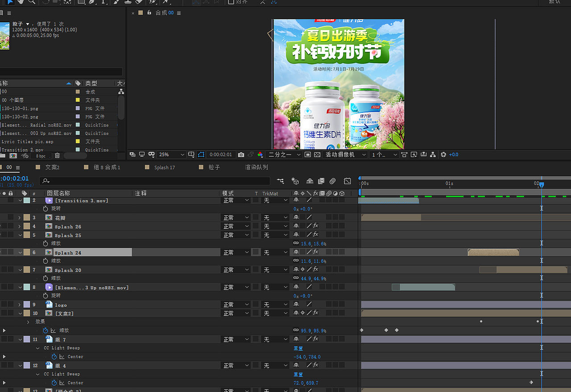
Task: Create new composition from project footer icon
Action: pos(13,156)
